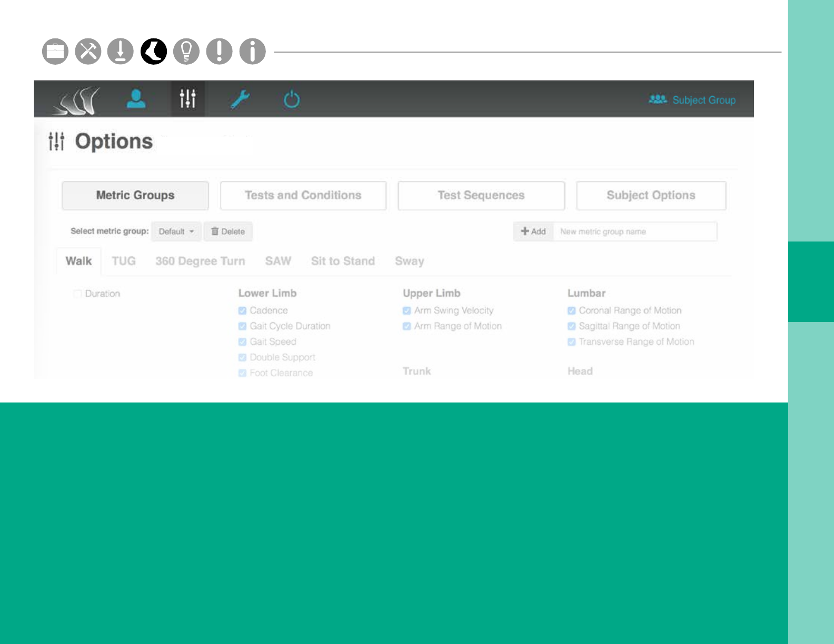Focus the New metric group name field
834x644 pixels.
635,232
